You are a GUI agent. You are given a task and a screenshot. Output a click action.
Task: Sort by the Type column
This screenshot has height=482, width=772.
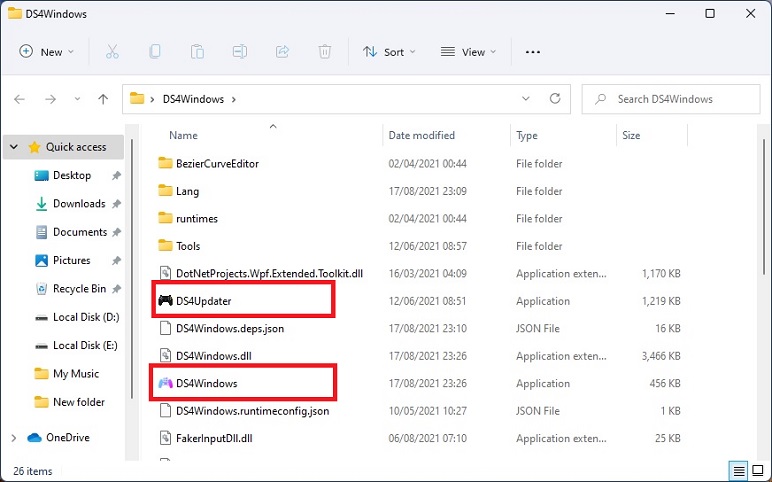pos(526,135)
